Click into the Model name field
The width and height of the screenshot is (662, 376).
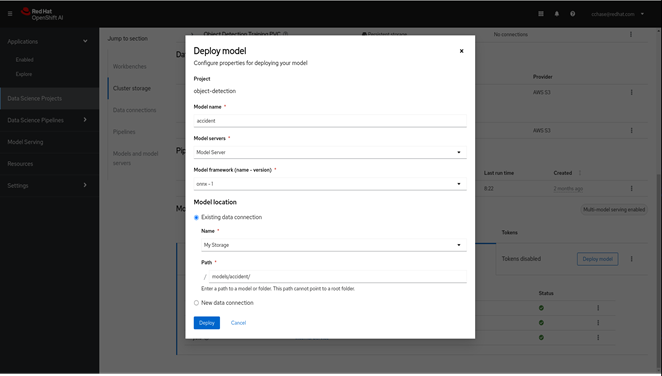point(330,121)
